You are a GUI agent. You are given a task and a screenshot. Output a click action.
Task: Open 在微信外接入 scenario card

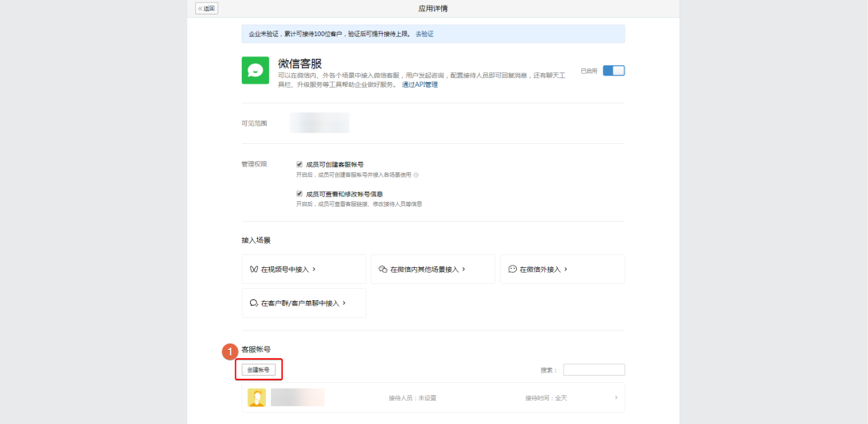(563, 270)
